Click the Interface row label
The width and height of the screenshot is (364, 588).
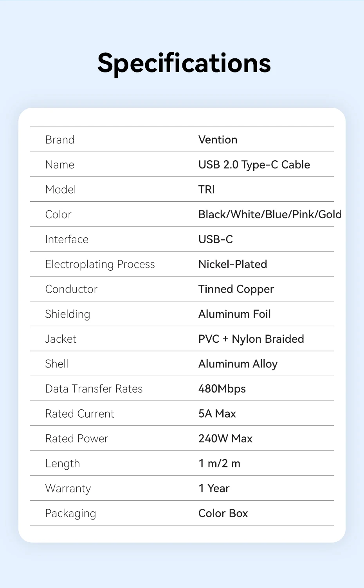click(x=67, y=239)
